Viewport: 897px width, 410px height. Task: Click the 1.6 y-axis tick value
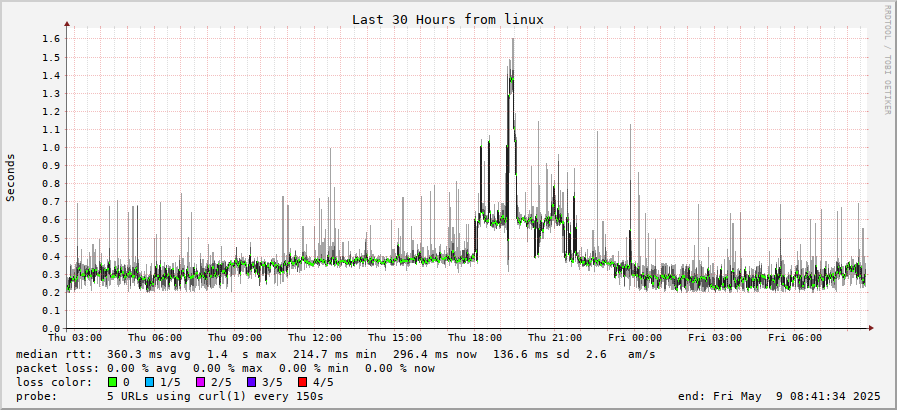pyautogui.click(x=52, y=39)
